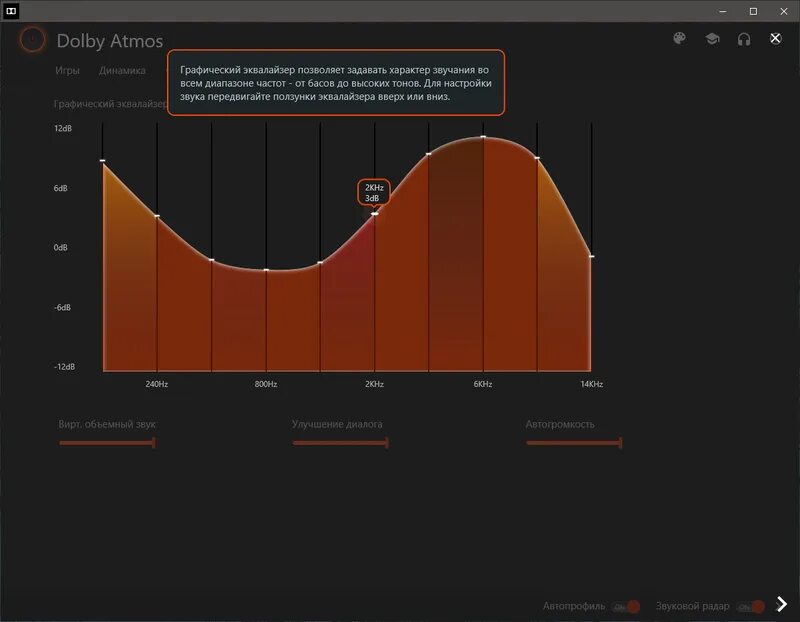The height and width of the screenshot is (622, 800).
Task: Click the 6KHz equalizer band handle
Action: point(483,137)
